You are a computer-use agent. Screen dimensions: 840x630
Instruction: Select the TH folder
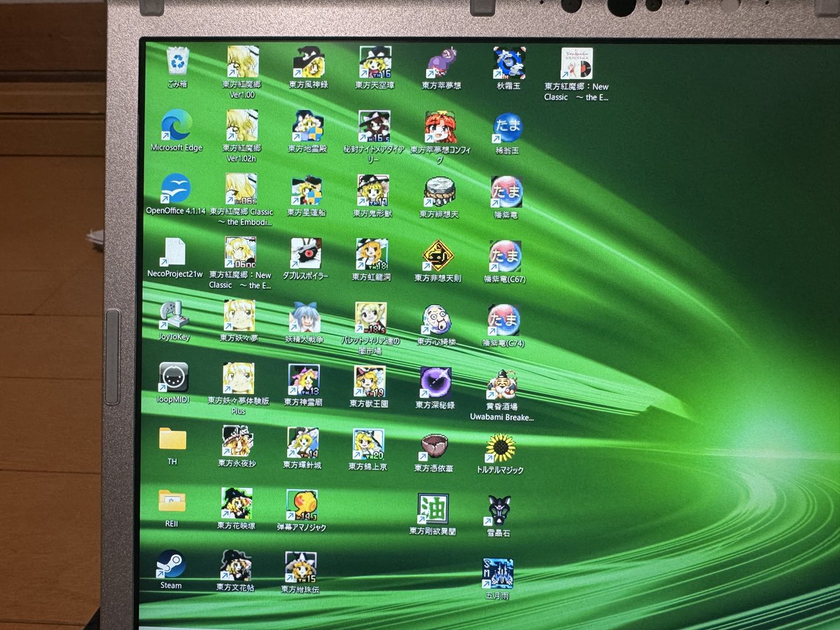point(172,439)
